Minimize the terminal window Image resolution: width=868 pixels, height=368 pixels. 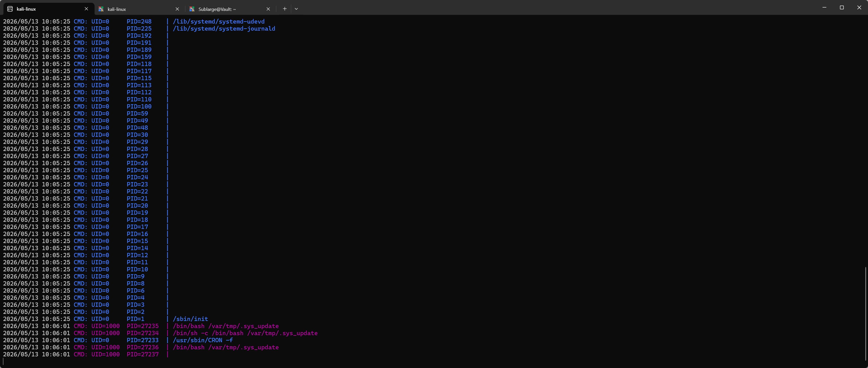[x=825, y=7]
